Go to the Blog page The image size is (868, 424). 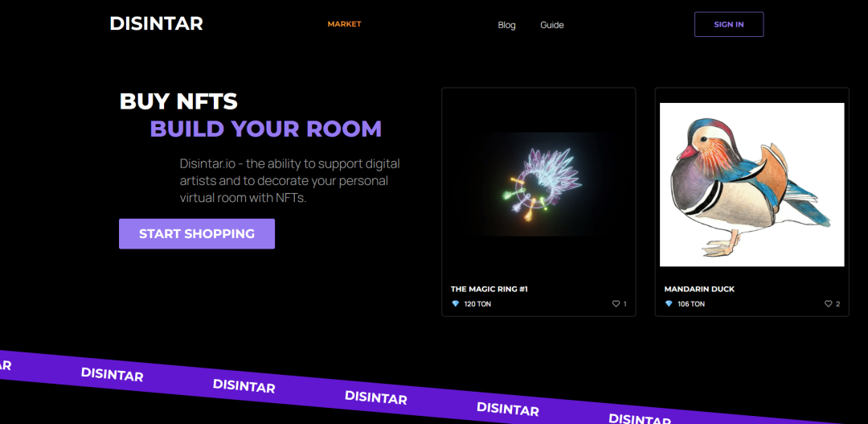pos(506,25)
